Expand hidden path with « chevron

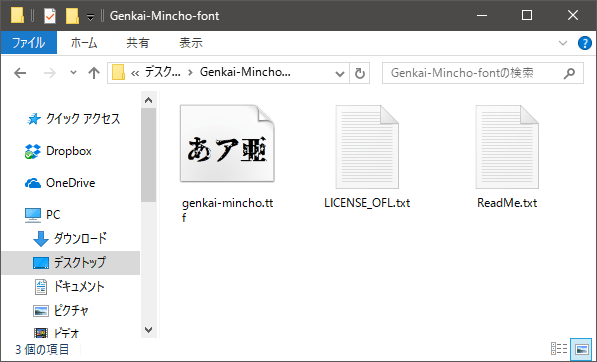[135, 73]
